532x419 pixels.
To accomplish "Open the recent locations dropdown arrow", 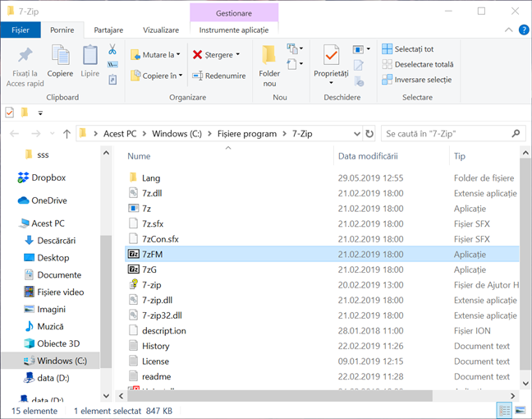I will 53,134.
